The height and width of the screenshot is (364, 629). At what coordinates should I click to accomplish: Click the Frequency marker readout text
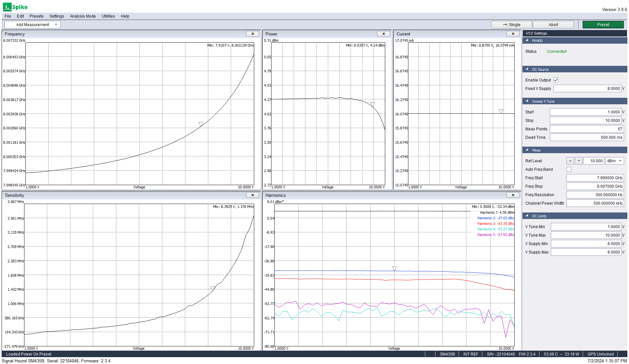230,46
